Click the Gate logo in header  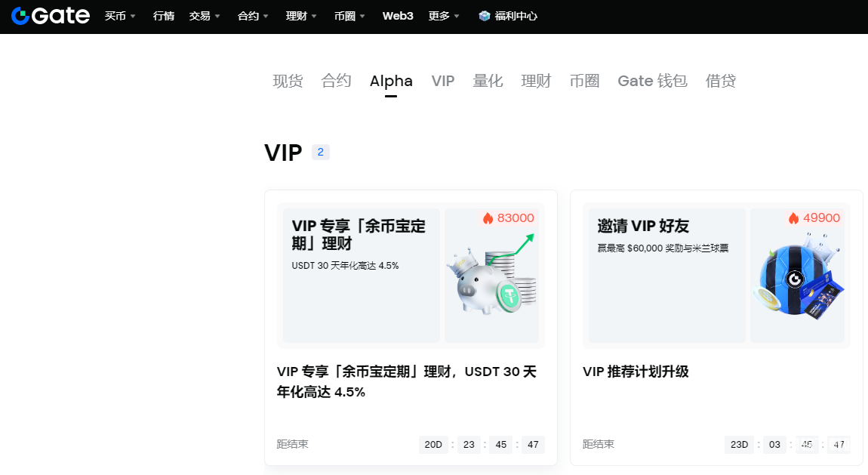(50, 16)
